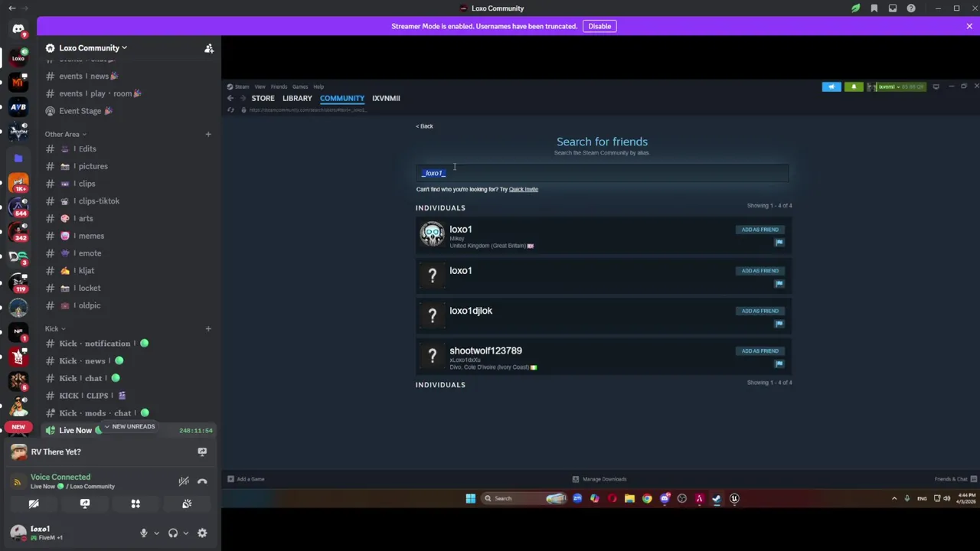980x551 pixels.
Task: Go Back from Search for friends
Action: pyautogui.click(x=424, y=126)
